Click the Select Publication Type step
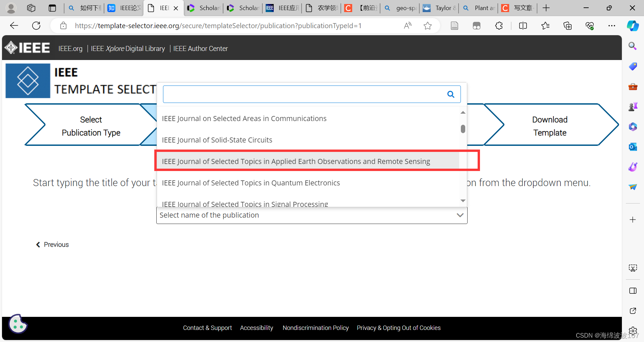Viewport: 644px width, 342px height. pos(91,126)
